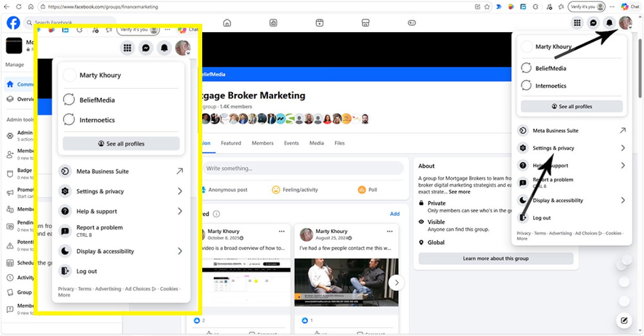Expand Display & accessibility chevron in yellow-highlighted panel
This screenshot has width=644, height=336.
[x=180, y=251]
